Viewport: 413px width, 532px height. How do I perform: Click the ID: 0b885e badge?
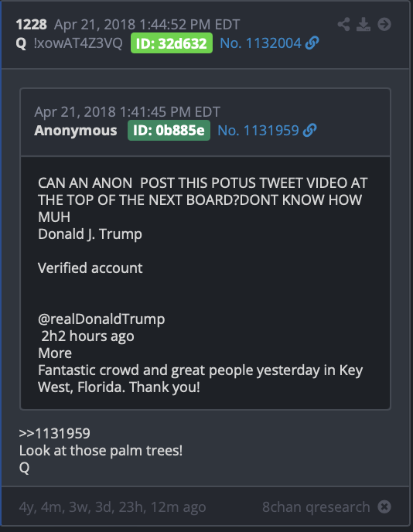(169, 130)
